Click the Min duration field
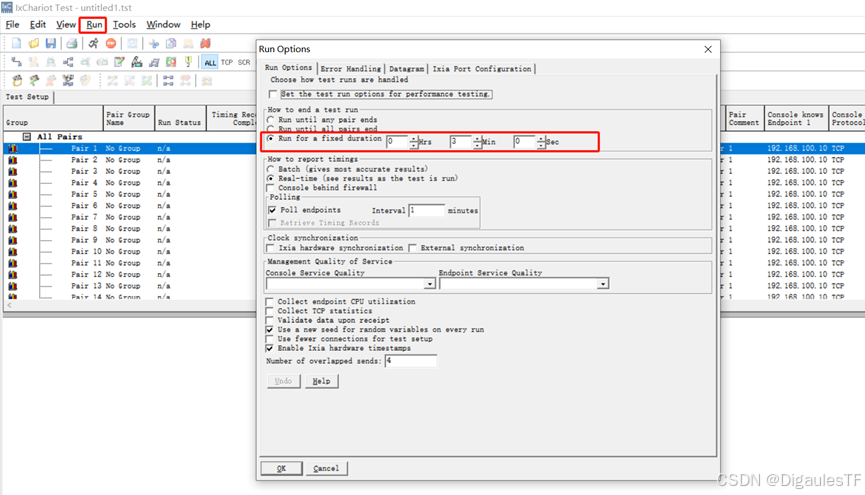Screen dimensions: 865x495 click(461, 142)
